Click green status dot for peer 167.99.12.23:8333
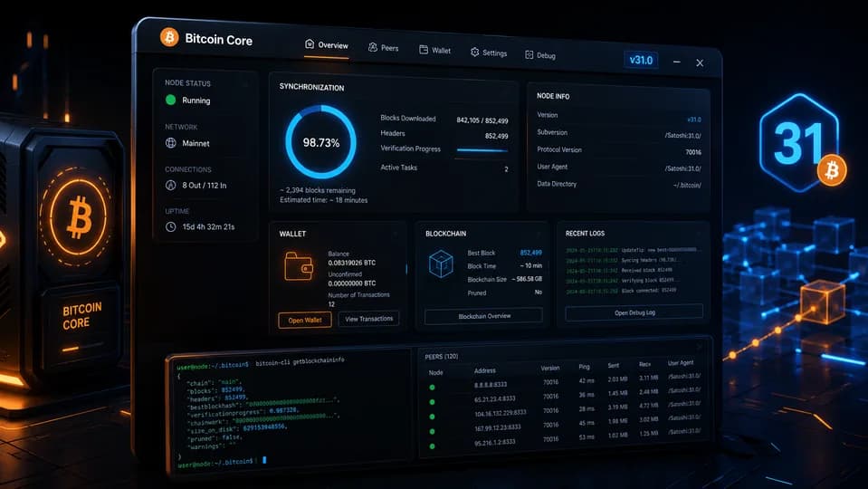 click(x=432, y=431)
